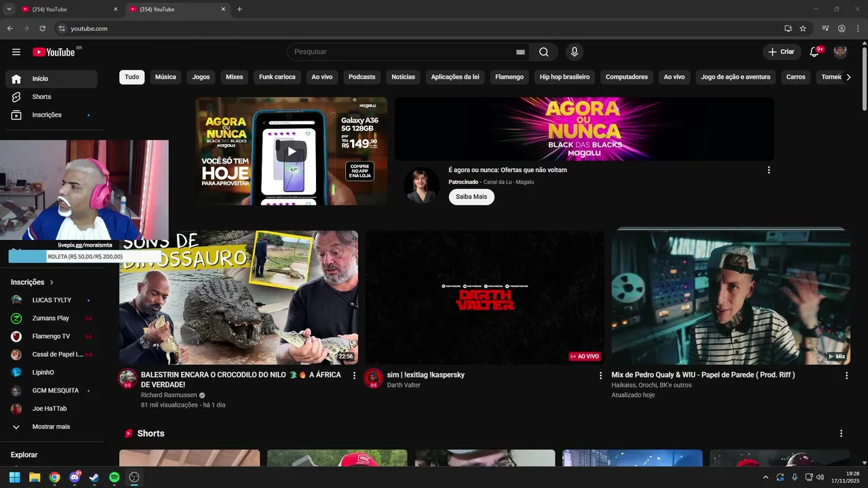Go to Início in sidebar

[x=52, y=79]
